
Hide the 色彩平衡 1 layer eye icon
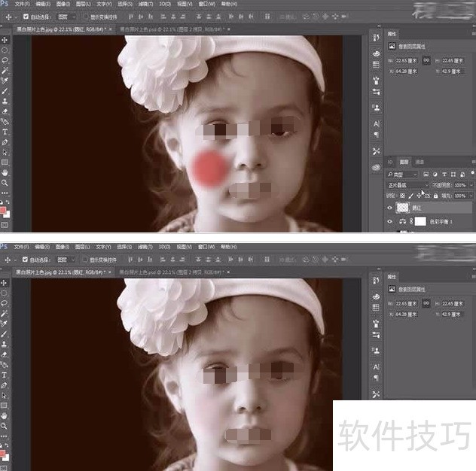point(390,222)
